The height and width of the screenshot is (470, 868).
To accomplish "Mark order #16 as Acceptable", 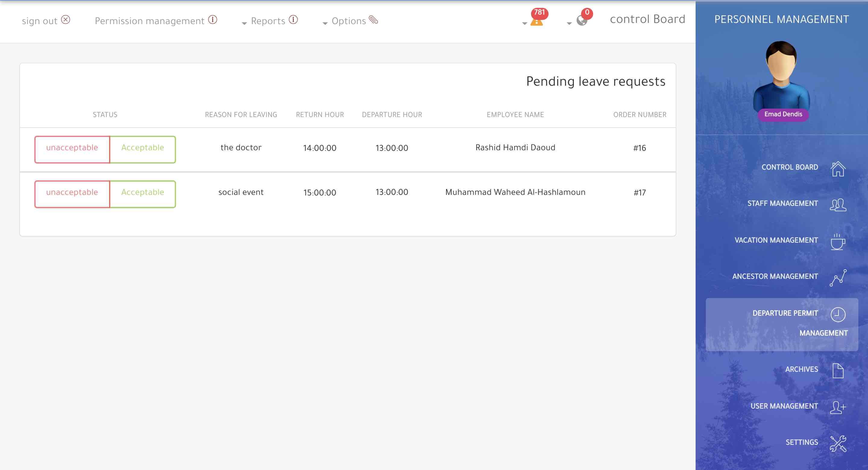I will click(x=143, y=149).
